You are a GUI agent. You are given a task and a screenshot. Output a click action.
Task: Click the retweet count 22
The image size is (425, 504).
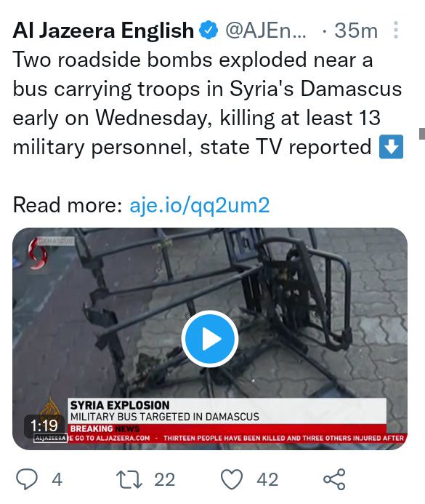tap(165, 479)
